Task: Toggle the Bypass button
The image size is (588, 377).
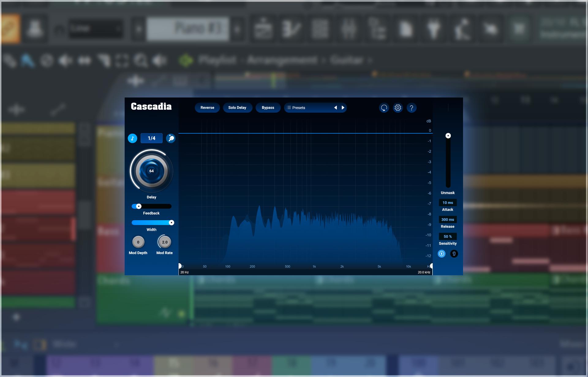Action: pos(268,108)
